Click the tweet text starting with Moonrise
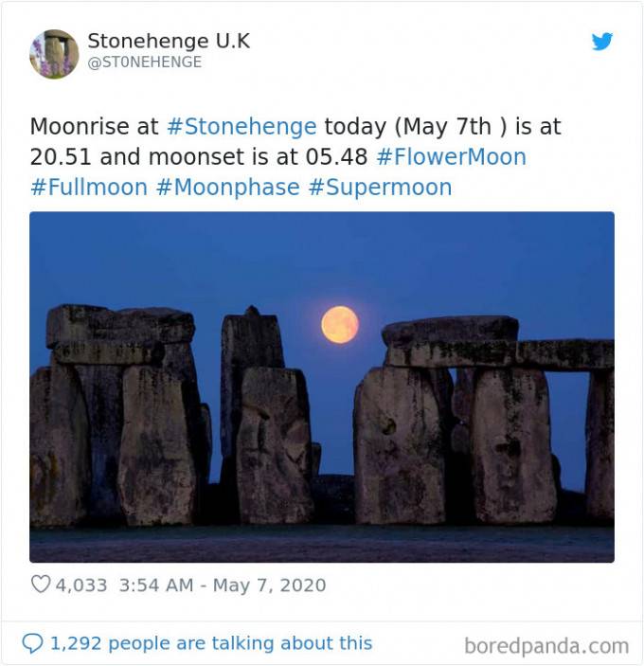 tap(295, 156)
